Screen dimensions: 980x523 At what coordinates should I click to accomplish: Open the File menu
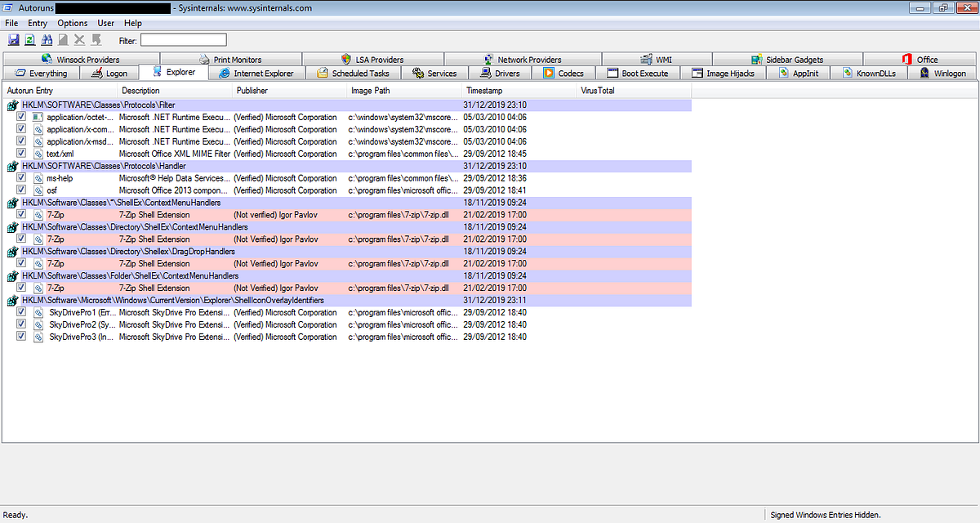point(11,23)
